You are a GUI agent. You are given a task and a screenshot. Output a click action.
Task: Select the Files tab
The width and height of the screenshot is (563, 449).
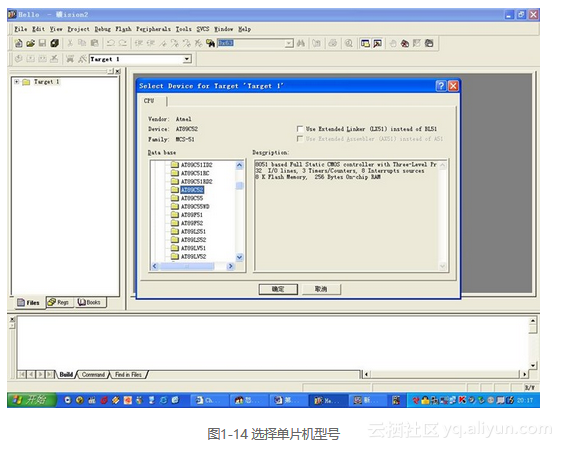(29, 303)
